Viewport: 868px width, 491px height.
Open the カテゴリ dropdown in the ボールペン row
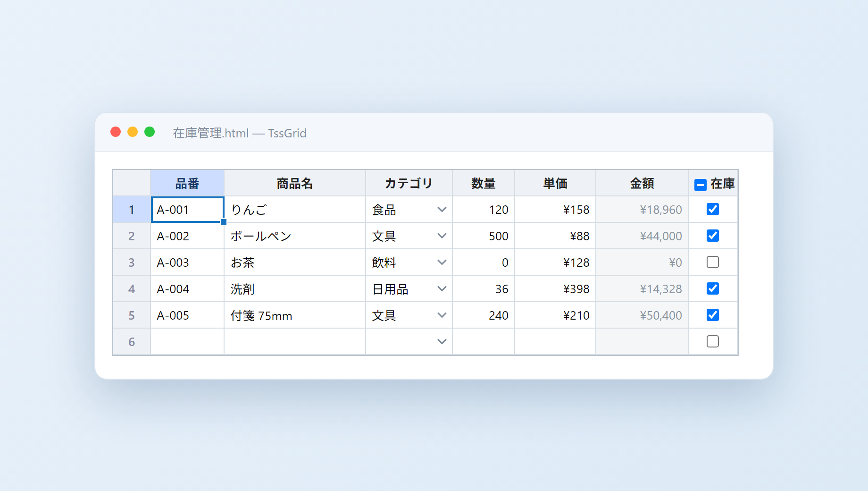(x=442, y=236)
